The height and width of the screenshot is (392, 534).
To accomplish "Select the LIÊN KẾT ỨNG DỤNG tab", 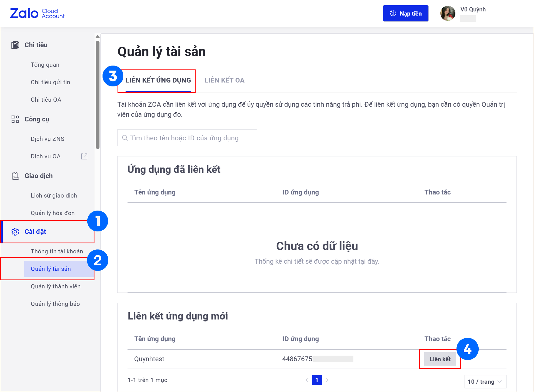I will (158, 80).
